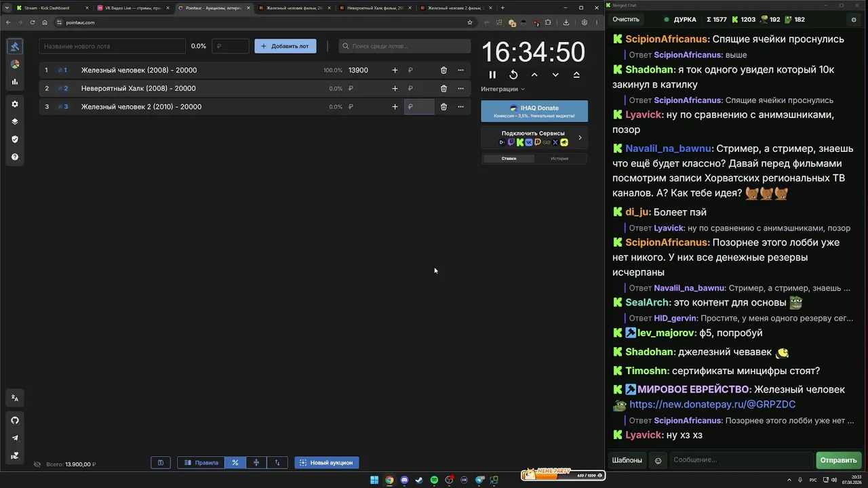The image size is (868, 488).
Task: Click the language translate icon
Action: (x=15, y=398)
